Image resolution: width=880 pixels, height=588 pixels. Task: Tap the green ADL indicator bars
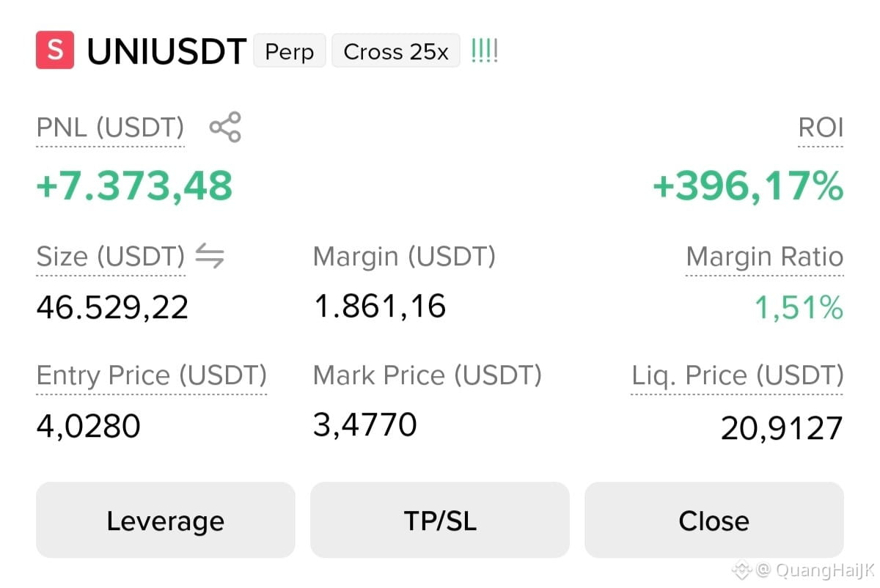484,51
